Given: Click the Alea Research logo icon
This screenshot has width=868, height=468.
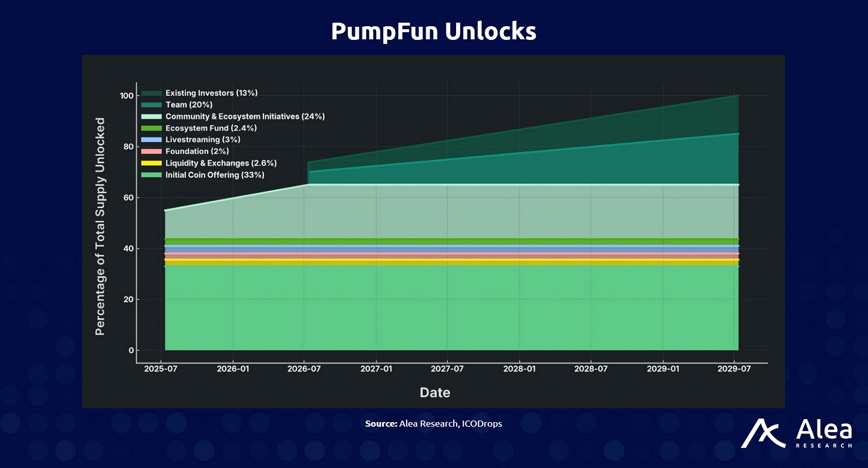Looking at the screenshot, I should (x=762, y=433).
